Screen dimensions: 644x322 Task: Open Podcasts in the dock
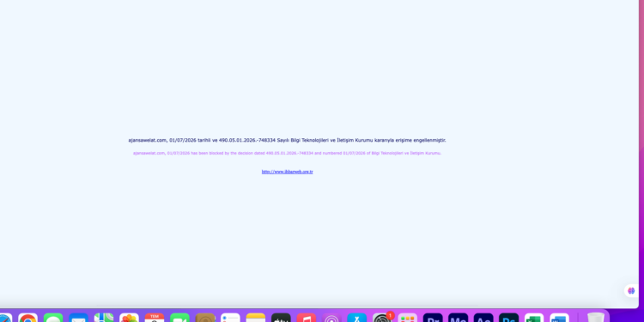(x=331, y=318)
